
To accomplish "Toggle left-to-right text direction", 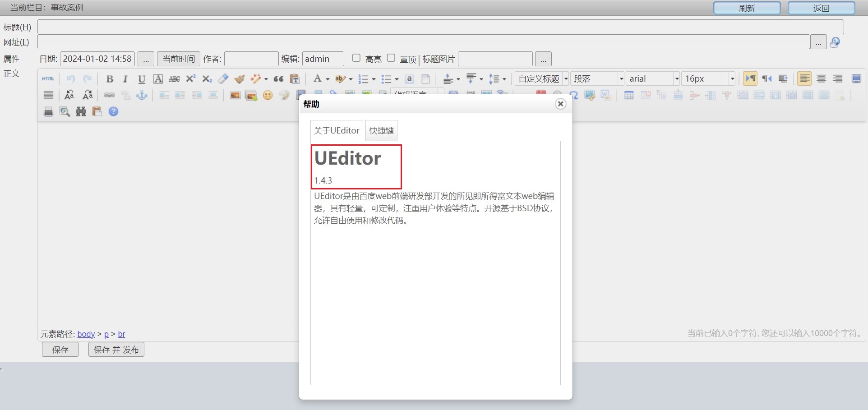I will click(750, 79).
